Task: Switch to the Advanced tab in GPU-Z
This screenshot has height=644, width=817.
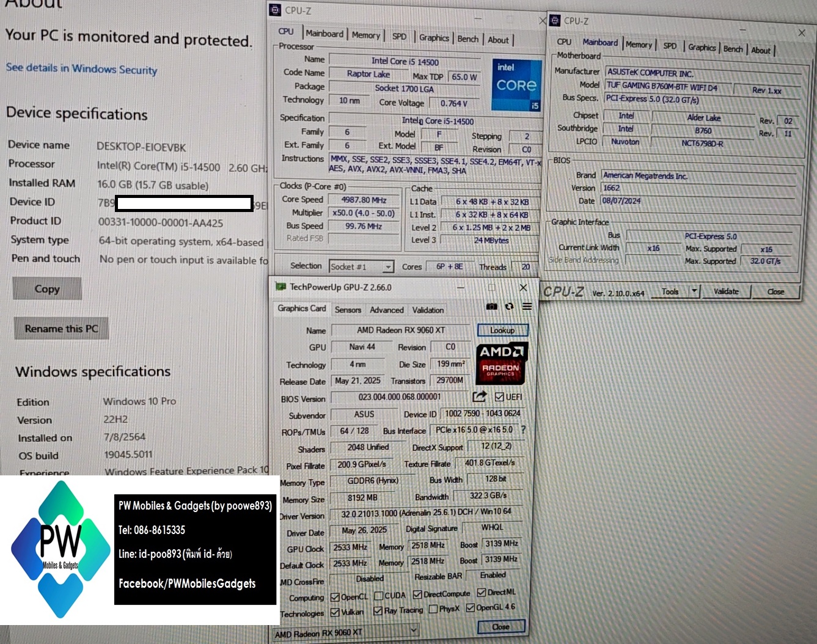Action: pos(387,310)
